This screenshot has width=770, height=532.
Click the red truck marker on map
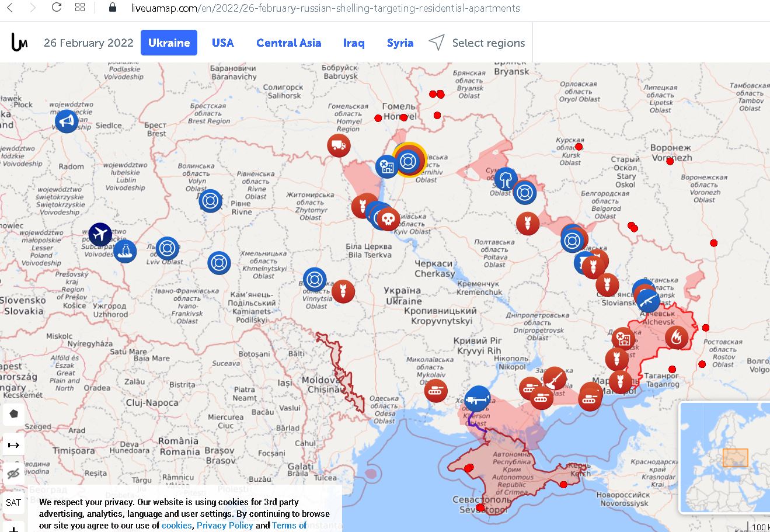339,145
